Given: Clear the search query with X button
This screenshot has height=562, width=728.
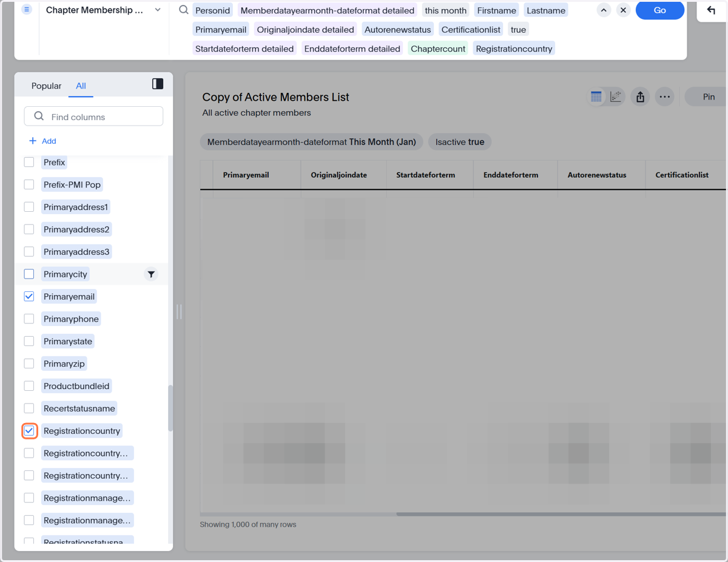Looking at the screenshot, I should point(623,10).
